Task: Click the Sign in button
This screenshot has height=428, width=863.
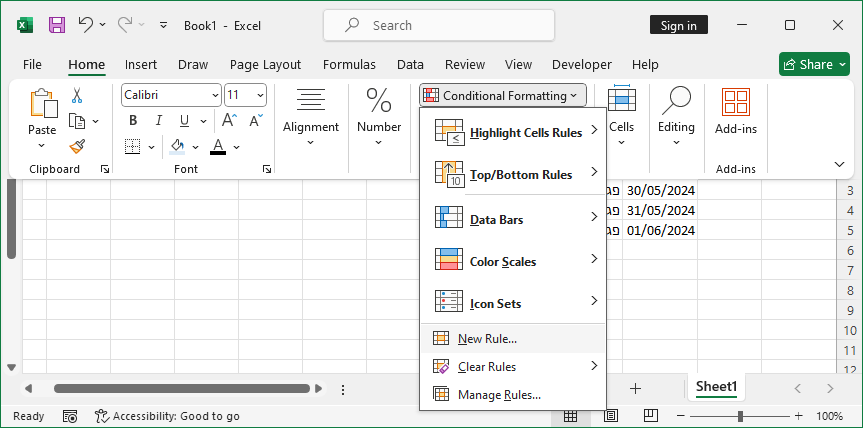Action: click(678, 25)
